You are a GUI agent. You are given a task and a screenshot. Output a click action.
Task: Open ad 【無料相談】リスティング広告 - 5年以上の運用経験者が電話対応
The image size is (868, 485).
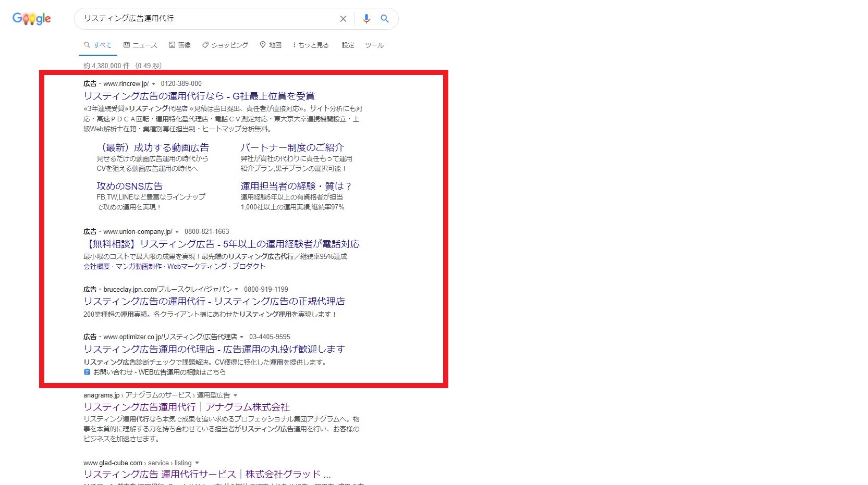(x=222, y=244)
